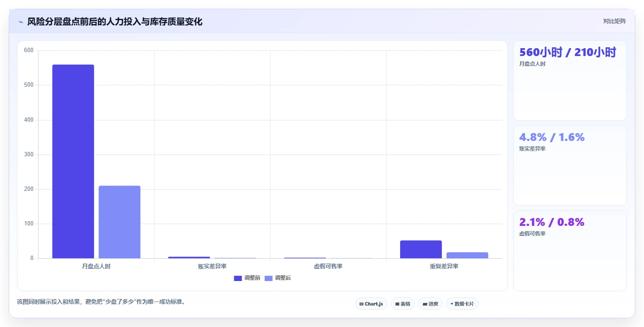Click the footer note starting 该图同时展示投入和结果
644x327 pixels.
click(101, 302)
